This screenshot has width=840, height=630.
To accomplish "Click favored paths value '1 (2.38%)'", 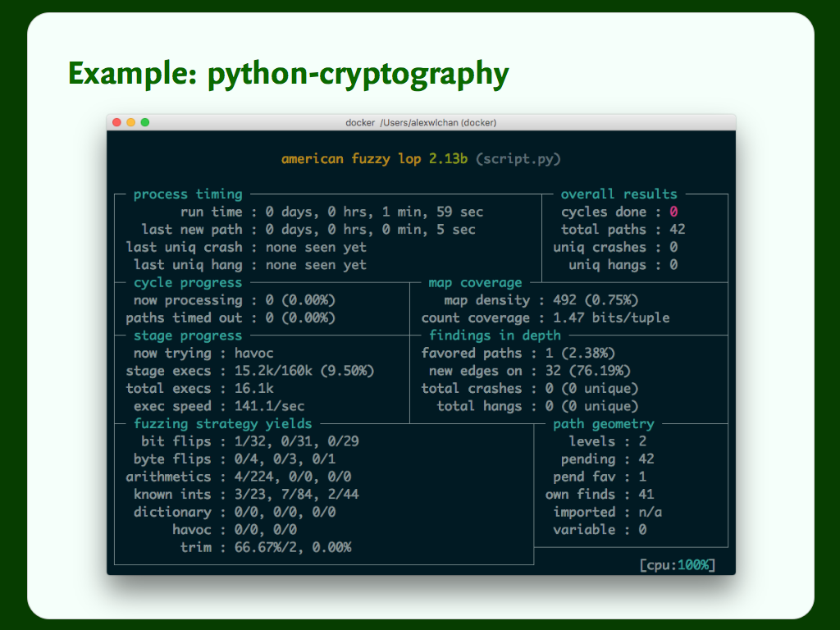I will pos(580,354).
